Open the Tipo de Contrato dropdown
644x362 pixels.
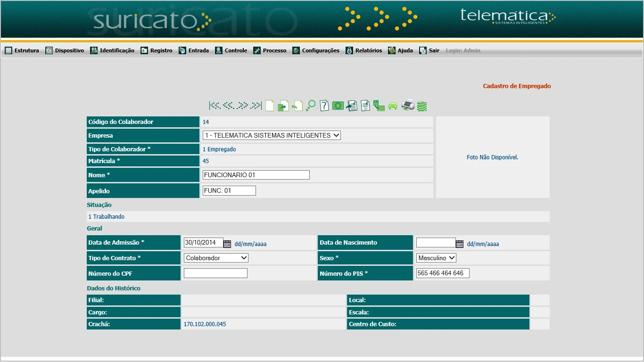point(216,258)
